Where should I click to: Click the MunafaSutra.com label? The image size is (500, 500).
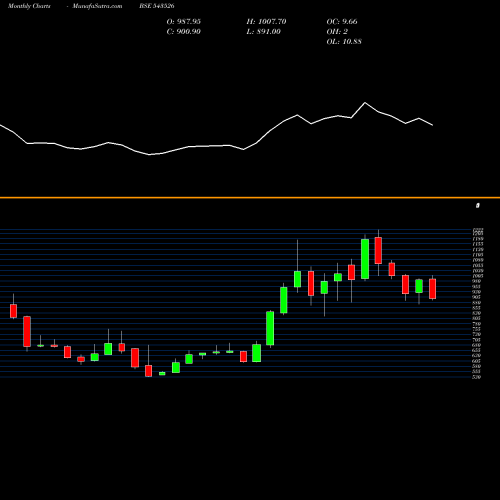click(97, 6)
